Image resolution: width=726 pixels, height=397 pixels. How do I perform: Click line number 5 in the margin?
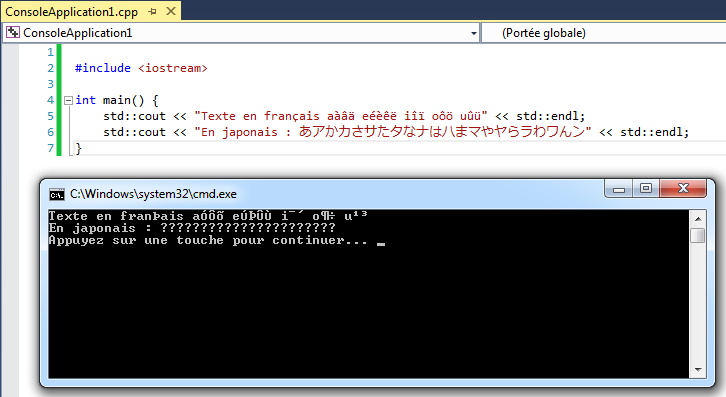pyautogui.click(x=50, y=116)
